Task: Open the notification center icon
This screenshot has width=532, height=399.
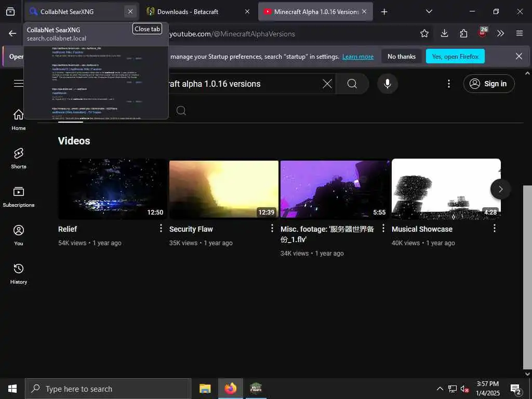Action: (x=516, y=389)
